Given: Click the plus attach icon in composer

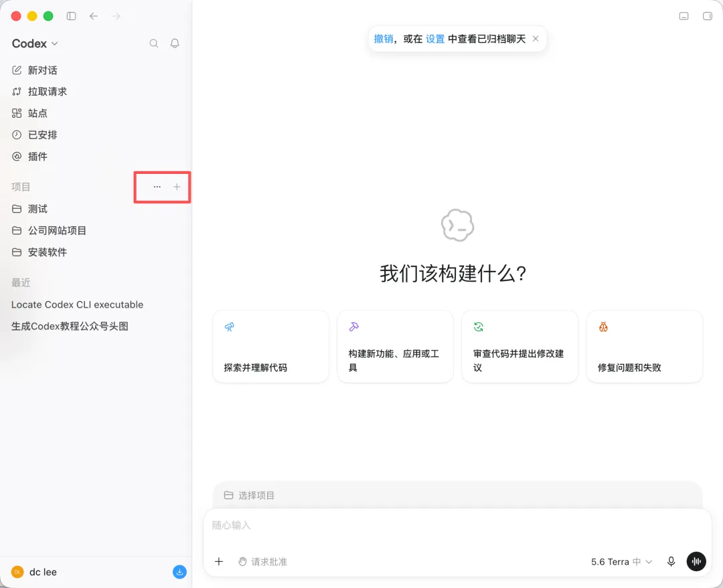Looking at the screenshot, I should click(x=219, y=561).
